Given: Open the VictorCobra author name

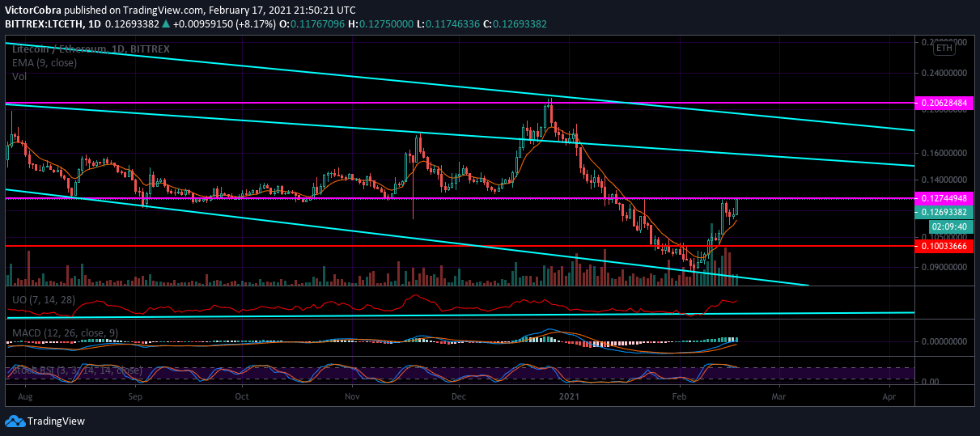Looking at the screenshot, I should (x=32, y=11).
